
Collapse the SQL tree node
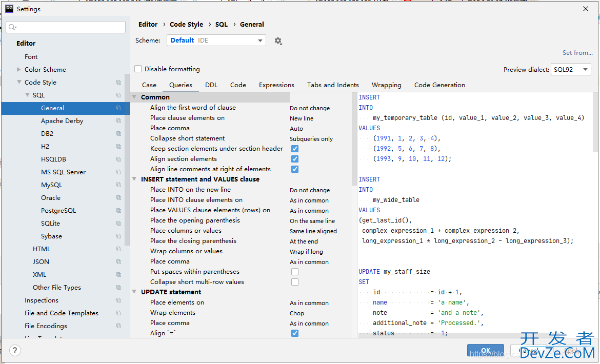27,95
